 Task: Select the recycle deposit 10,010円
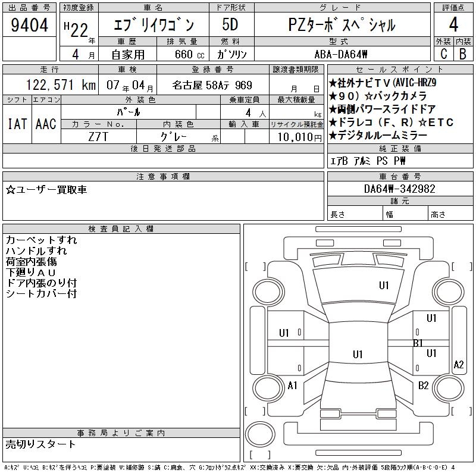[x=299, y=137]
